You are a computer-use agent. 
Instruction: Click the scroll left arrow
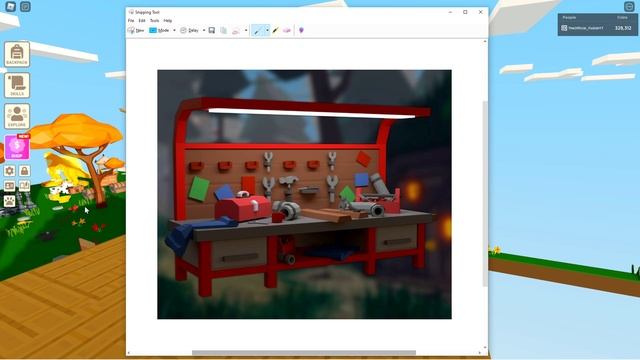click(129, 353)
